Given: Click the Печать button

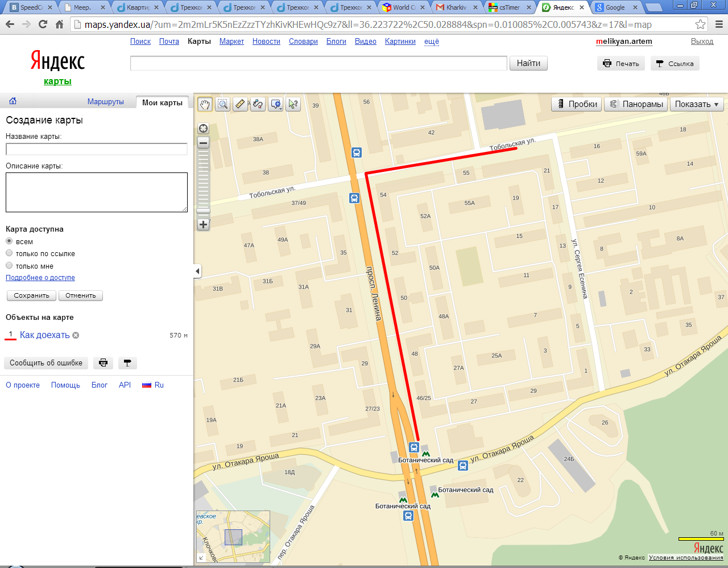Looking at the screenshot, I should tap(621, 64).
